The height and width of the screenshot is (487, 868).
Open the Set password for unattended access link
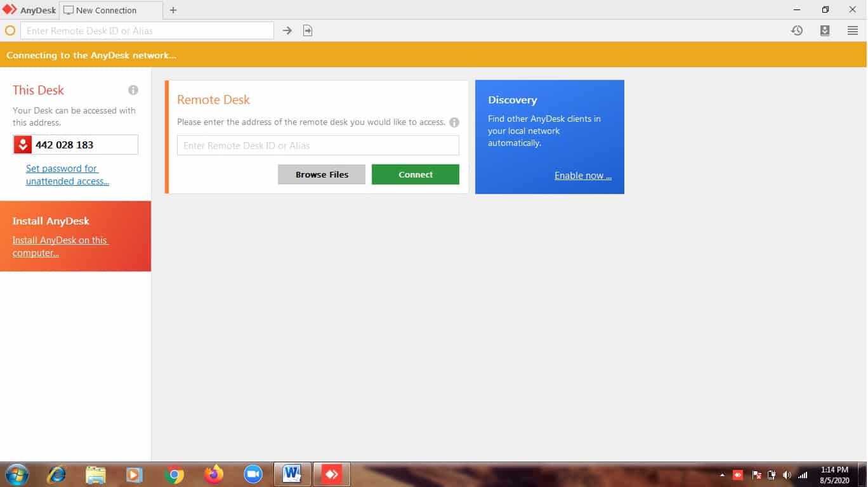click(x=67, y=175)
